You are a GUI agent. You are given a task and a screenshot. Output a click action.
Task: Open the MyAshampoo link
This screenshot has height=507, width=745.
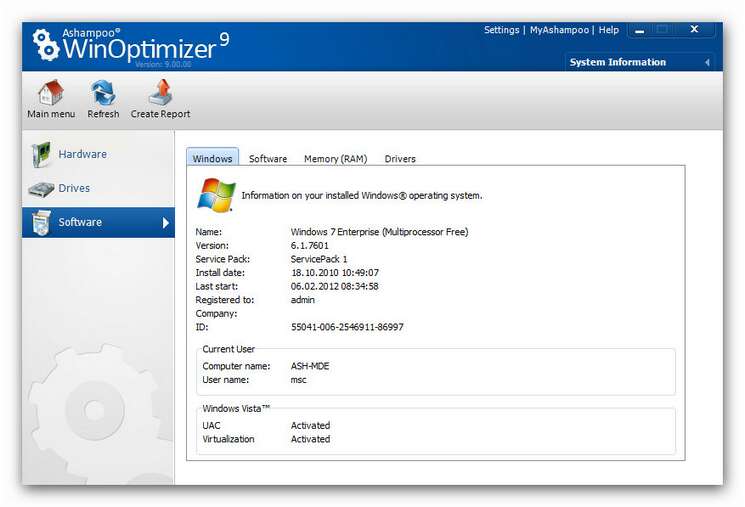(x=559, y=30)
